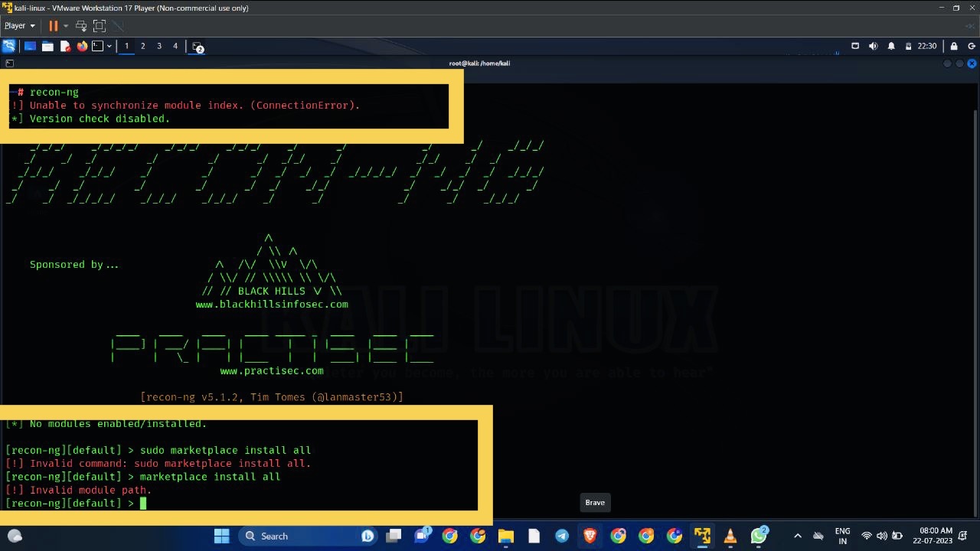Click the logout icon in the Kali top panel
Screen dimensions: 980x551
(x=972, y=46)
